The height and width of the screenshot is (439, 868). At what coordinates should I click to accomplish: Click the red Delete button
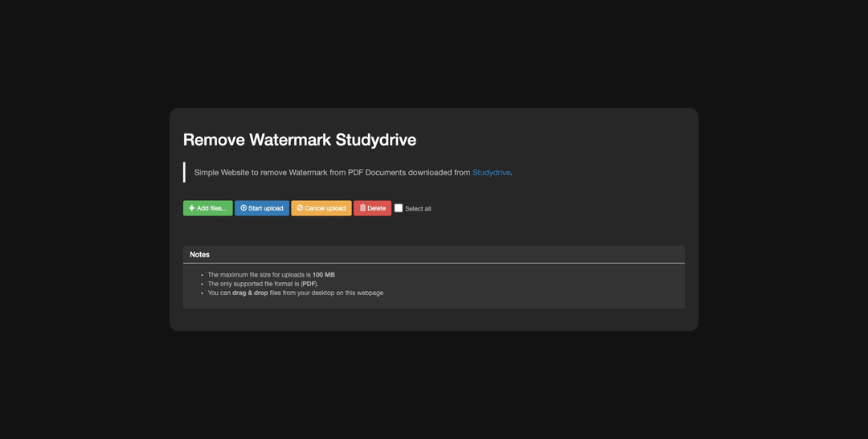pos(373,208)
